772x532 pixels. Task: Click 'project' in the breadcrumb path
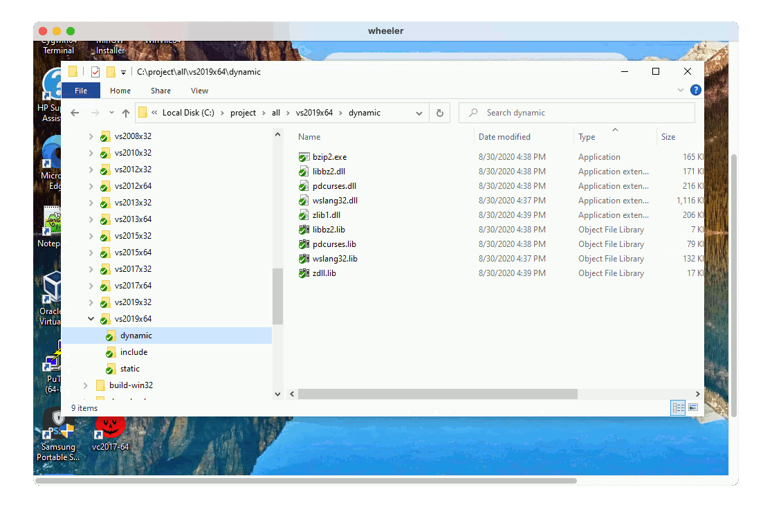[243, 113]
